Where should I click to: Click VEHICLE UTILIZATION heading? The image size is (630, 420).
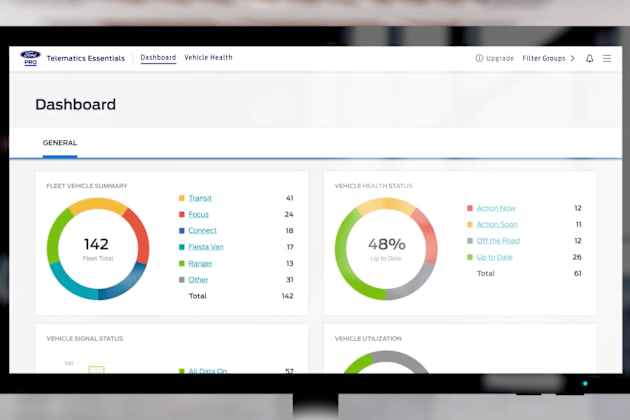(x=368, y=338)
